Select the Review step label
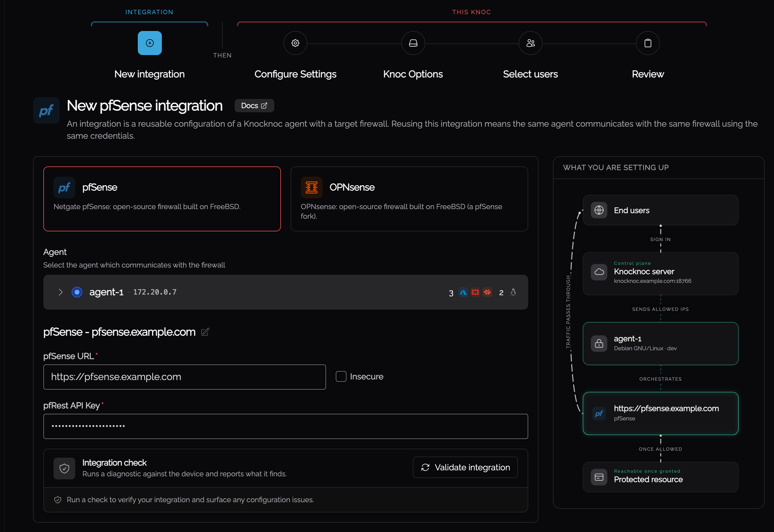 tap(648, 74)
